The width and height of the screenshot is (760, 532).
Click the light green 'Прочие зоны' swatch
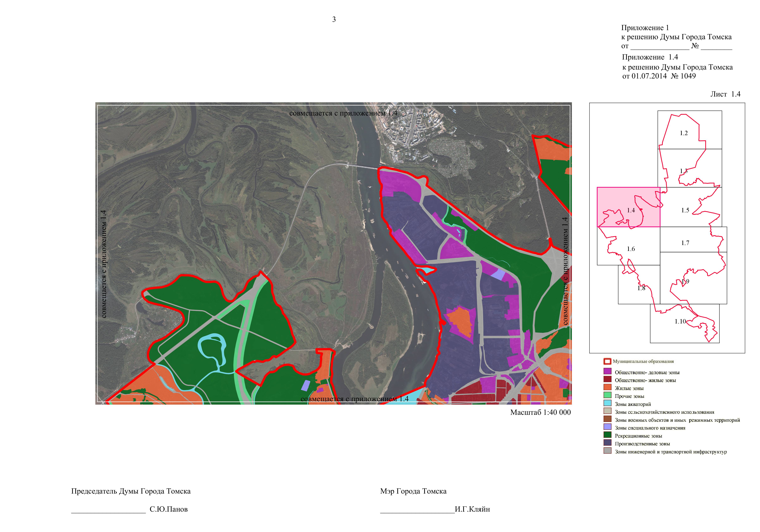pyautogui.click(x=607, y=395)
